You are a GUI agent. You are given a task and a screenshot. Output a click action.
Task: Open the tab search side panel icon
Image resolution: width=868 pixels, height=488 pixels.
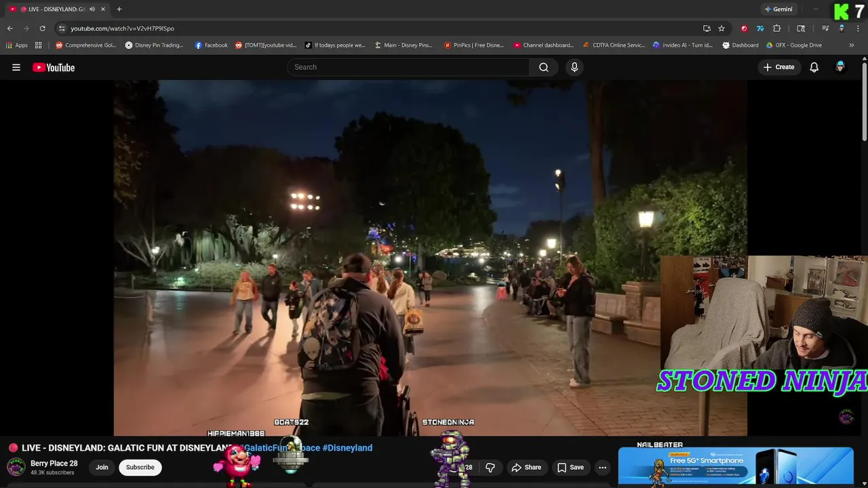[x=801, y=28]
